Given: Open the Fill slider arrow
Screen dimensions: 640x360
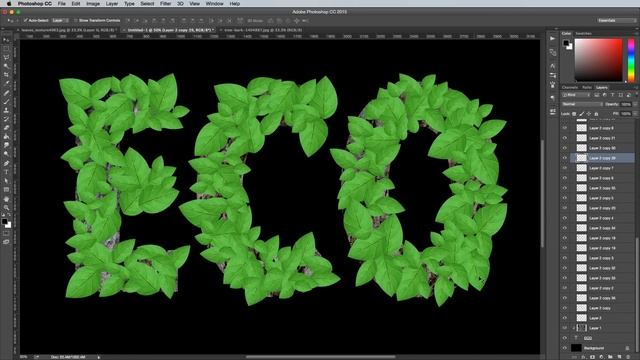Looking at the screenshot, I should pyautogui.click(x=635, y=114).
